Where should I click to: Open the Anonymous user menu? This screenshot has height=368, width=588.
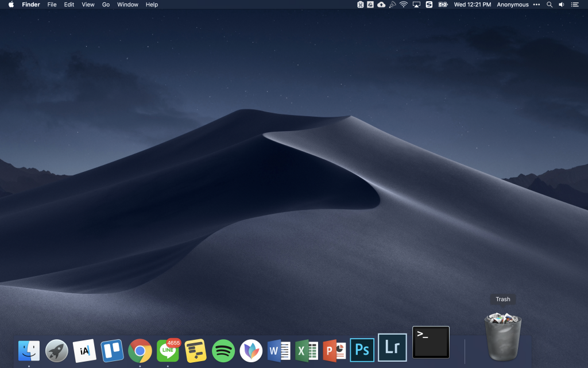coord(513,5)
